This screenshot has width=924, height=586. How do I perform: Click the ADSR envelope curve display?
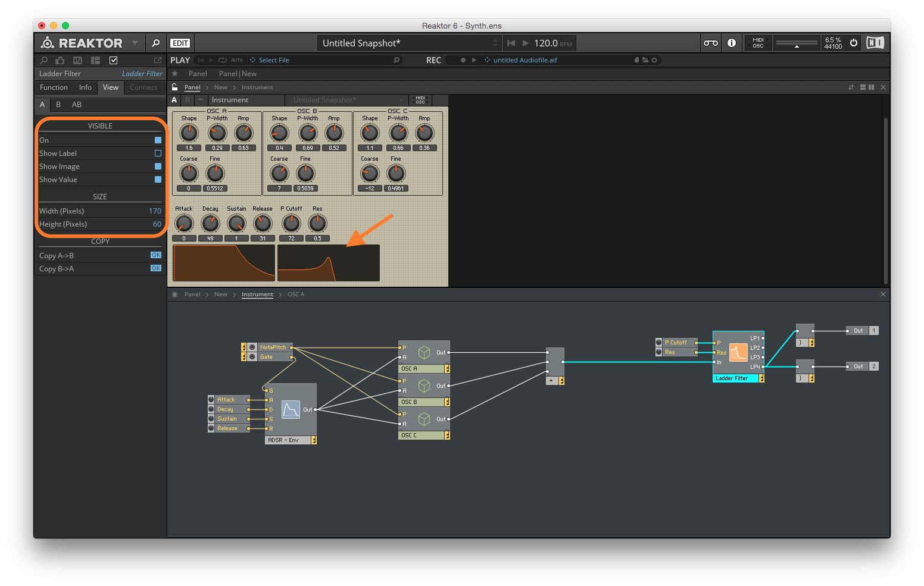(224, 262)
